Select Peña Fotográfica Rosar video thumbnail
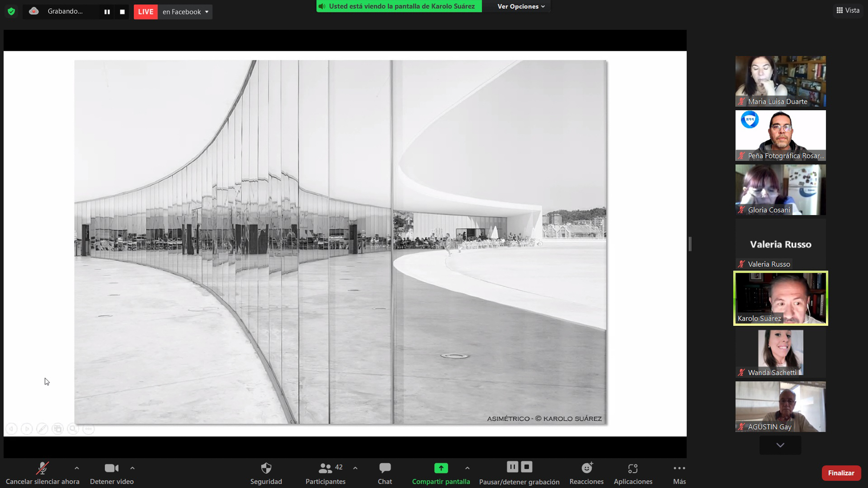 click(x=780, y=135)
